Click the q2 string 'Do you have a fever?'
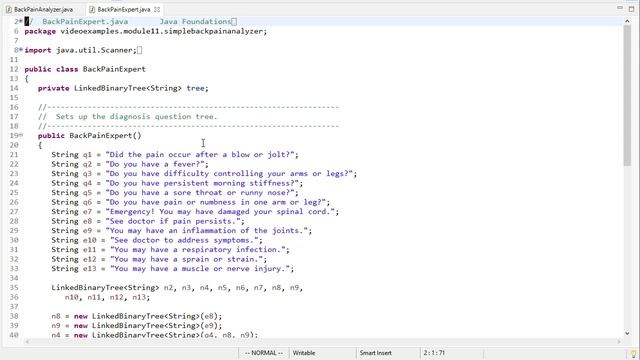 pyautogui.click(x=155, y=164)
